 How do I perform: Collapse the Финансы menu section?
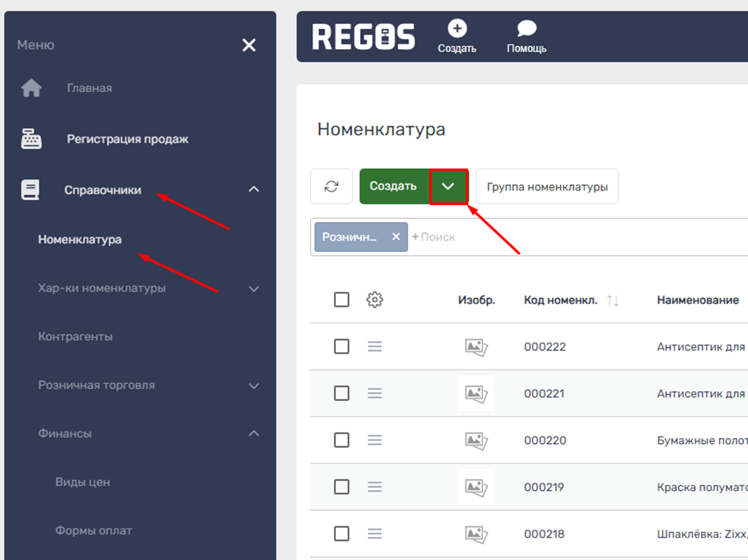point(254,434)
